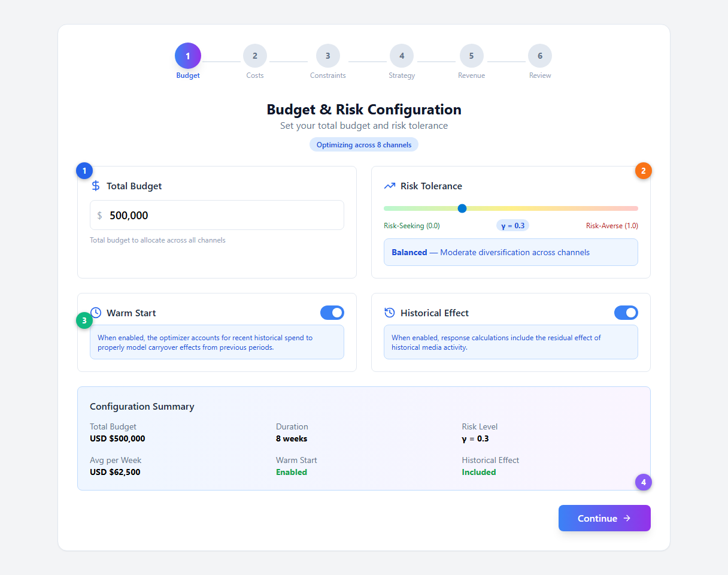Click the "Optimizing across 8 channels" badge
This screenshot has height=575, width=728.
point(364,144)
